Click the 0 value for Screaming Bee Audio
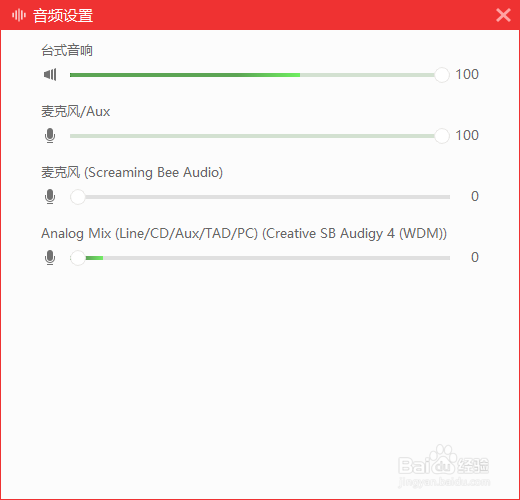520x500 pixels. pos(475,196)
